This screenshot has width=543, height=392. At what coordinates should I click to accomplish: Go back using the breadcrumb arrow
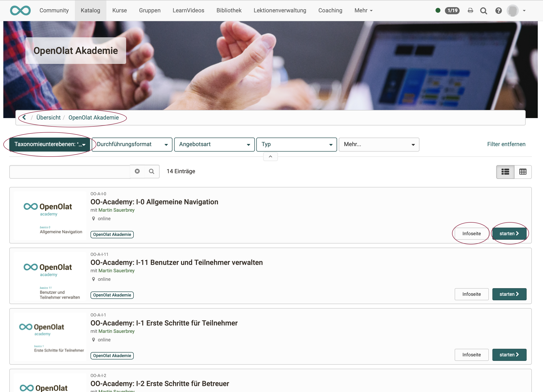pyautogui.click(x=24, y=117)
